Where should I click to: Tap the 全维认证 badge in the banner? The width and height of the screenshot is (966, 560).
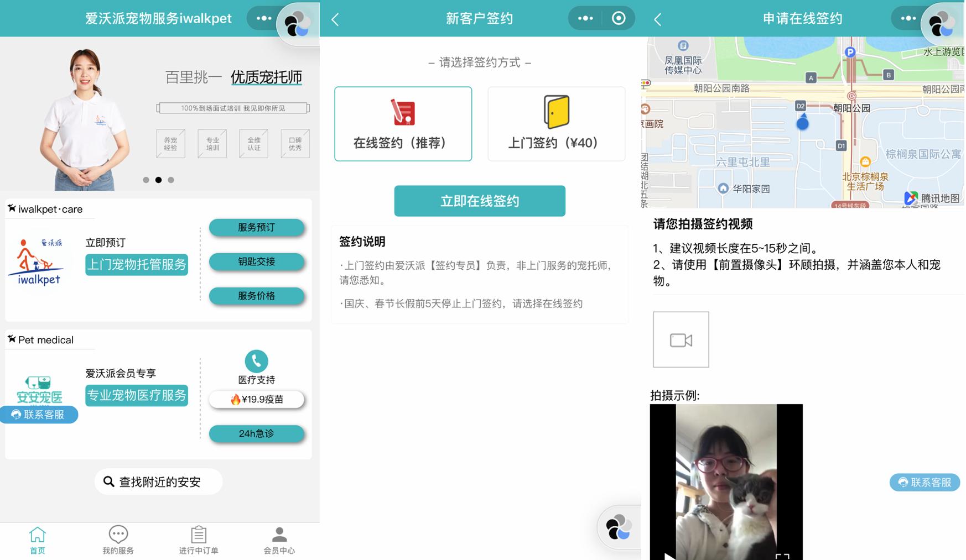click(x=253, y=144)
